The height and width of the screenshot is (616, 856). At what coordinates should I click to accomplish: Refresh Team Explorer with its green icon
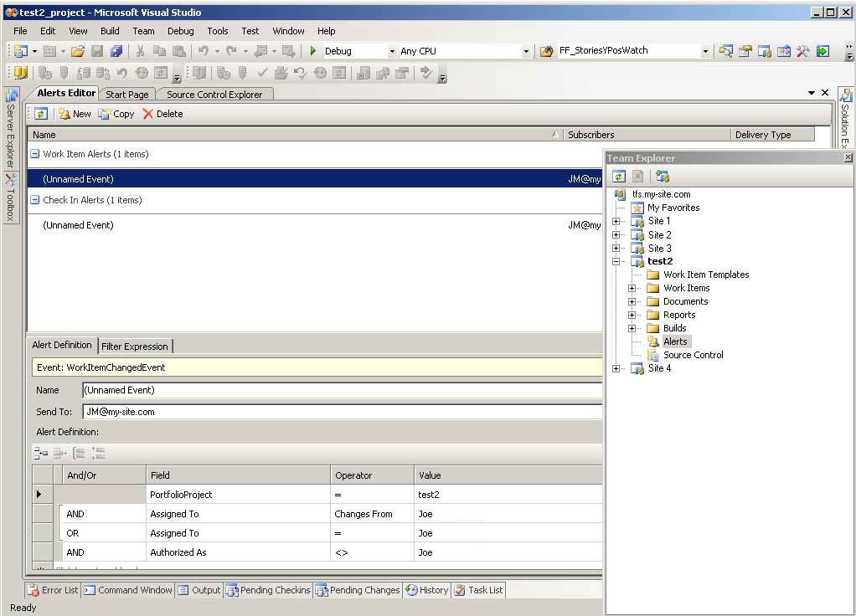618,177
